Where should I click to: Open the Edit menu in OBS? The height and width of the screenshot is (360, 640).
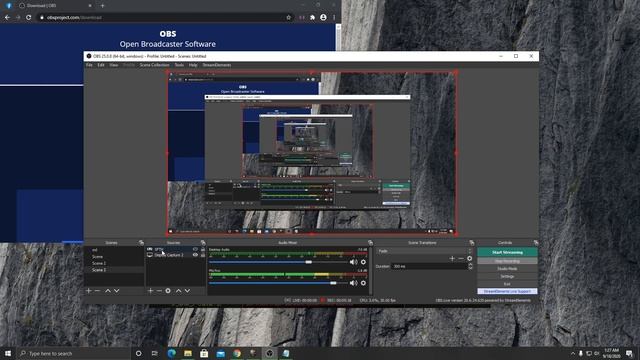coord(101,65)
